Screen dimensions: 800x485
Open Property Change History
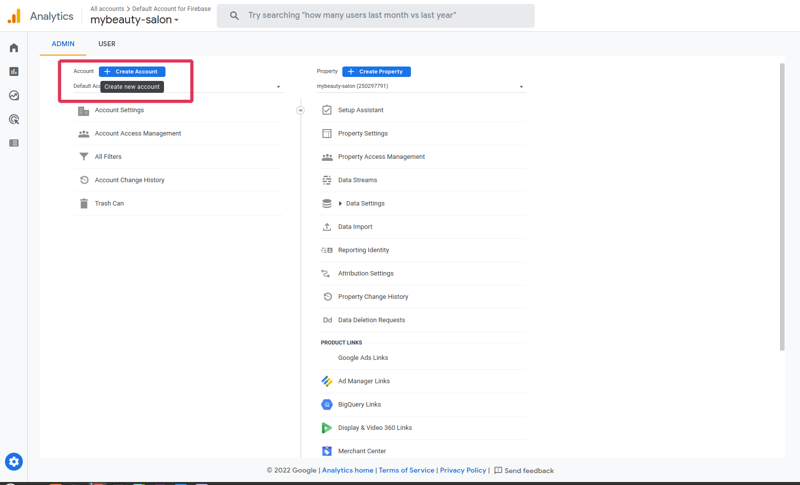click(373, 297)
